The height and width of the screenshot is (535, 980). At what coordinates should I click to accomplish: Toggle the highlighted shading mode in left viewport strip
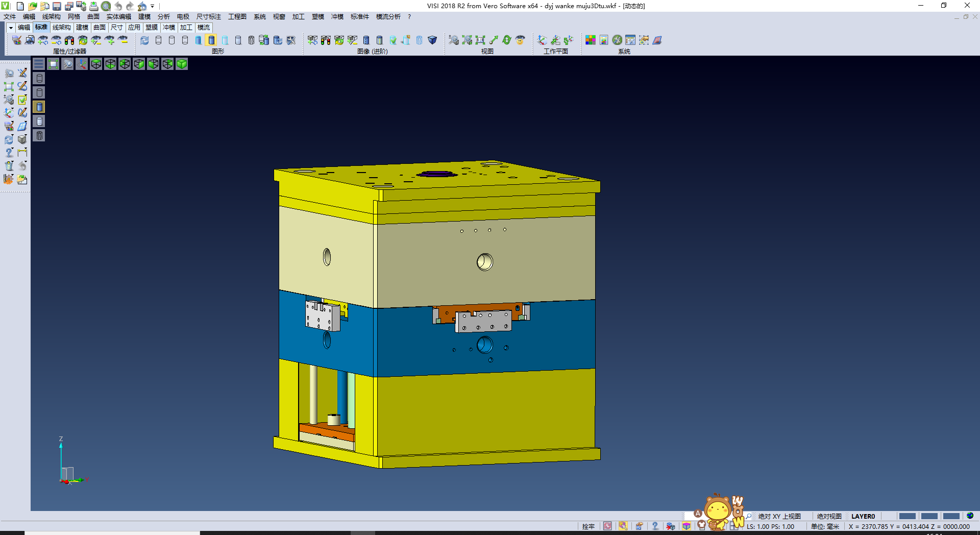click(39, 107)
